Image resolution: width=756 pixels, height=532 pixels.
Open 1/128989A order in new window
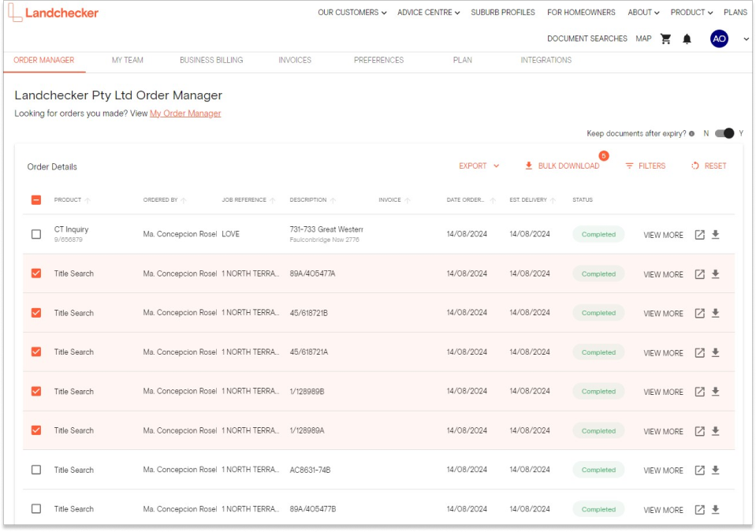699,431
